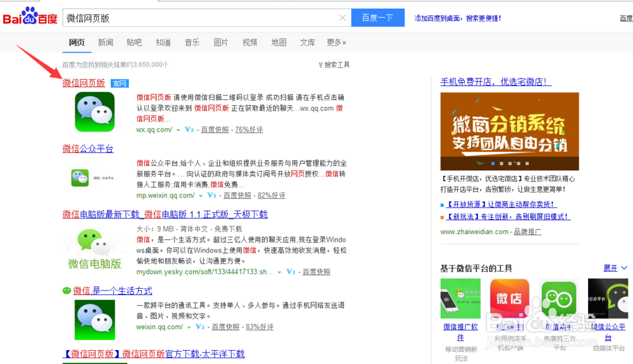This screenshot has width=633, height=364.
Task: Click the Baidu logo
Action: tap(30, 16)
